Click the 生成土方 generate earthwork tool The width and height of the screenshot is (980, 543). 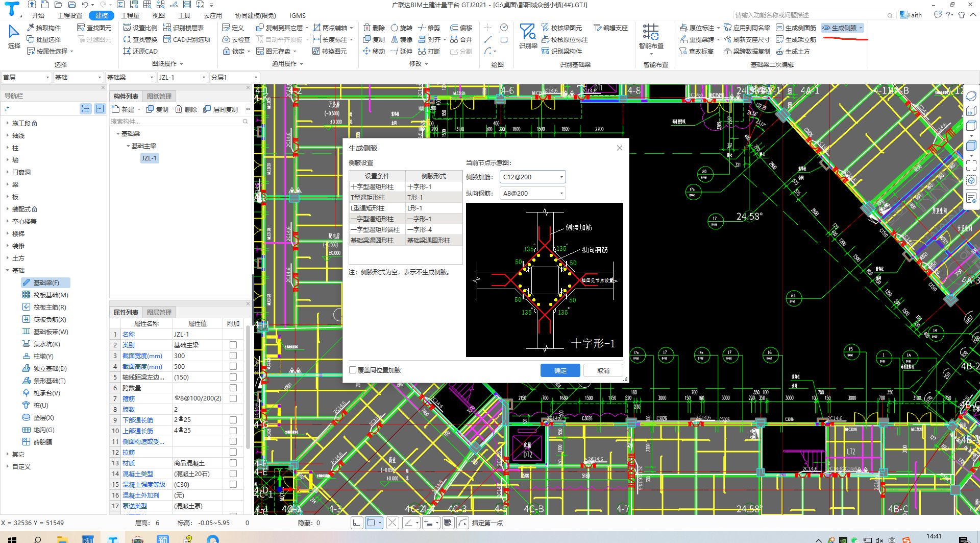[x=793, y=51]
